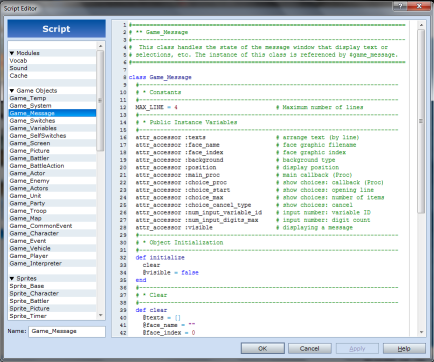Open the Game_Temp script

click(52, 98)
